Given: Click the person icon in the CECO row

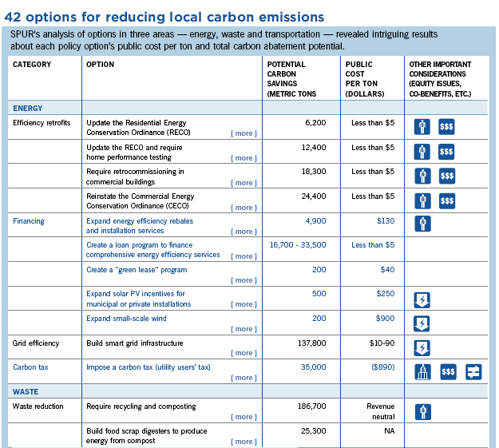Looking at the screenshot, I should pos(422,201).
